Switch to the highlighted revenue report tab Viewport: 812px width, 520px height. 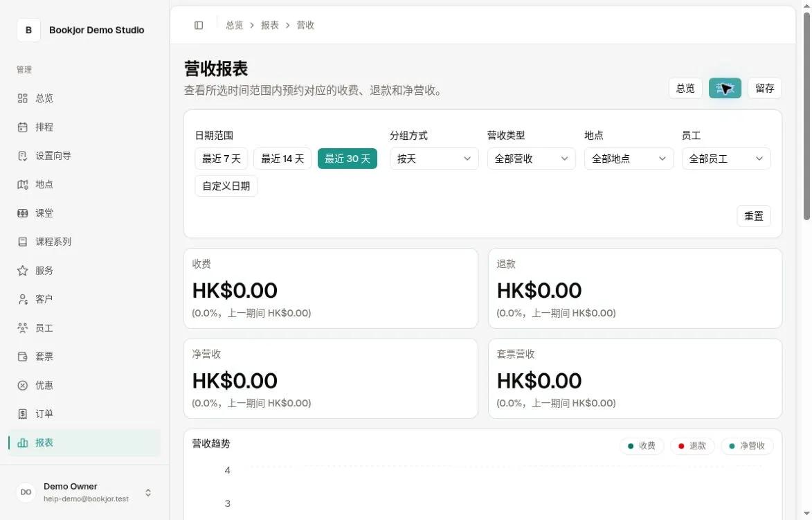725,88
